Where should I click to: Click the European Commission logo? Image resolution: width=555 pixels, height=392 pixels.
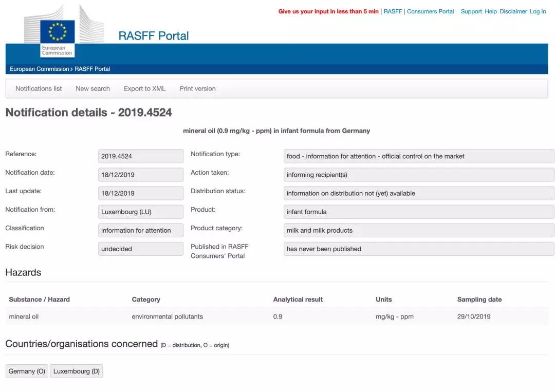[x=64, y=31]
